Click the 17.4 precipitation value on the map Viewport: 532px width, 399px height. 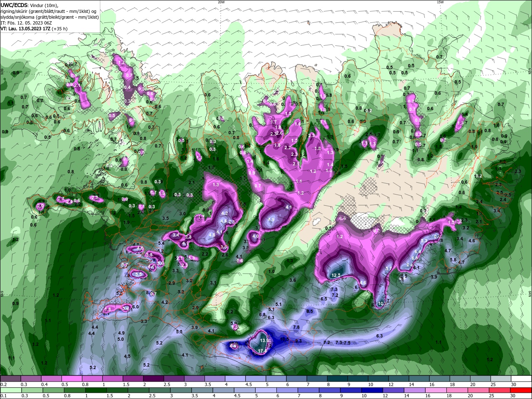262,351
